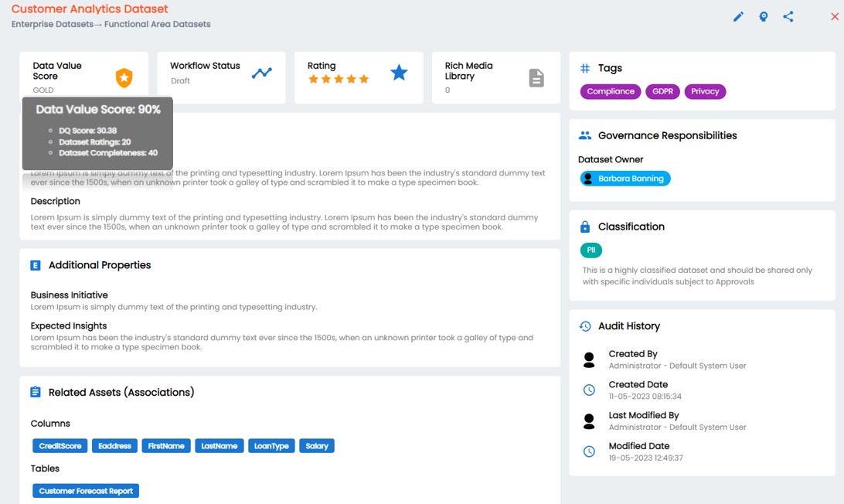This screenshot has width=844, height=504.
Task: Click the Governance Responsibilities people icon
Action: 585,135
